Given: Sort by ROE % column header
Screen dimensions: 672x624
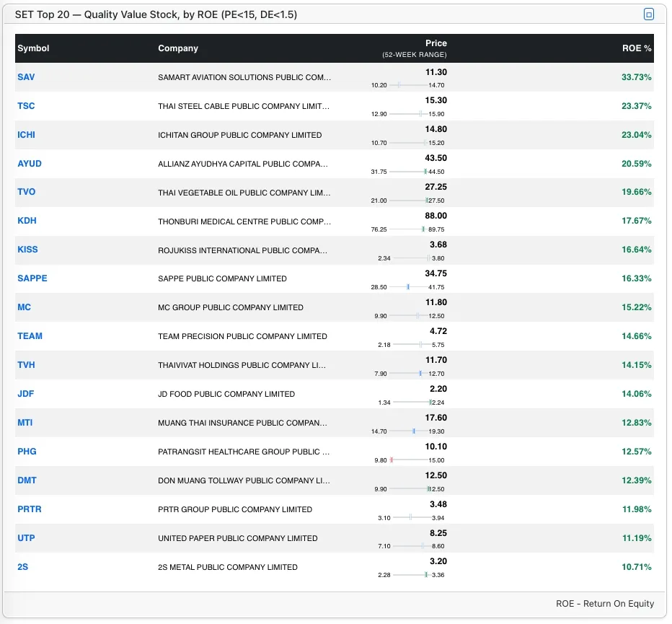Looking at the screenshot, I should tap(637, 48).
